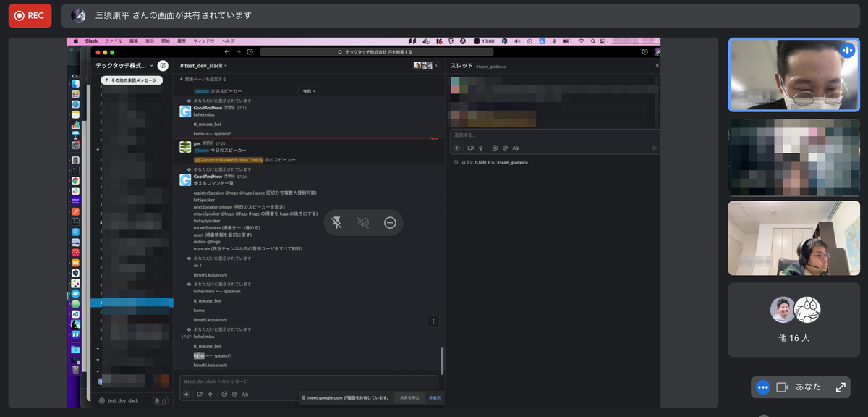Viewport: 868px width, 417px height.
Task: Open the # test_dev_slack channel details dropdown
Action: [x=205, y=65]
